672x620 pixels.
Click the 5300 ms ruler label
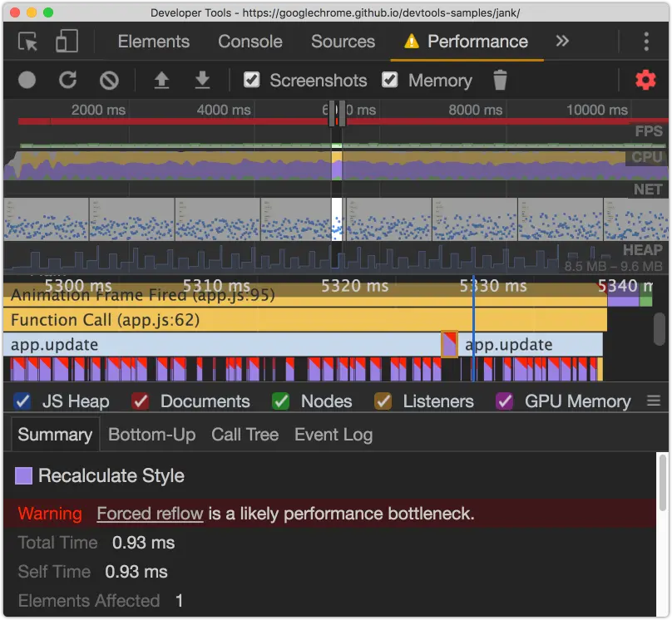(x=78, y=286)
